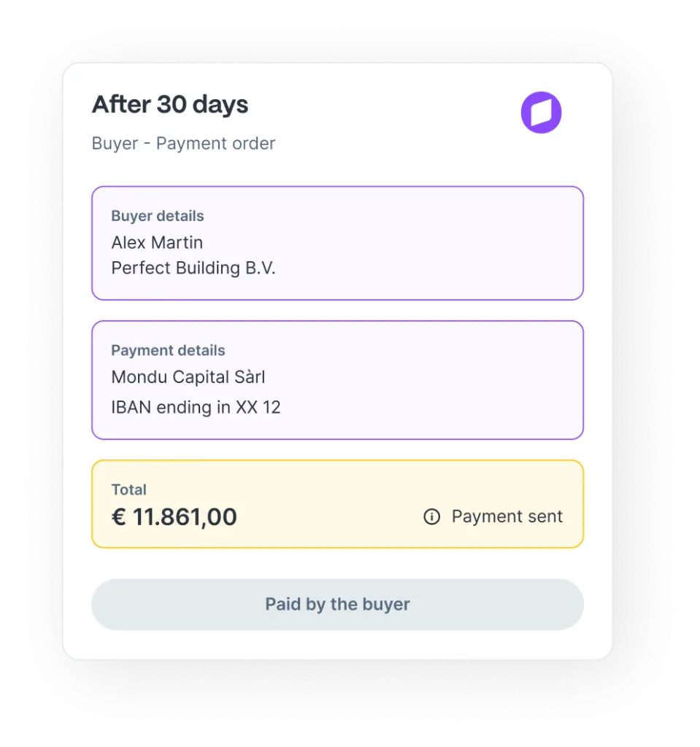Click the After 30 days heading
700x747 pixels.
coord(170,105)
